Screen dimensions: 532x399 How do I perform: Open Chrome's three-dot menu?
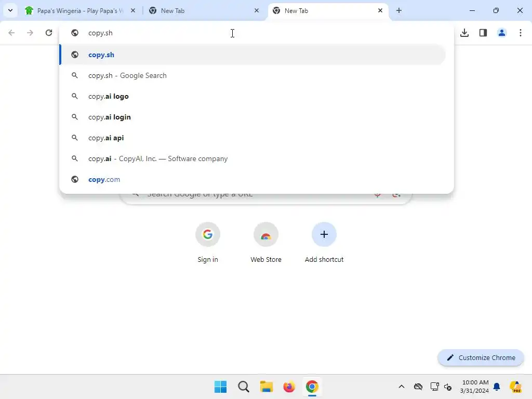(521, 33)
